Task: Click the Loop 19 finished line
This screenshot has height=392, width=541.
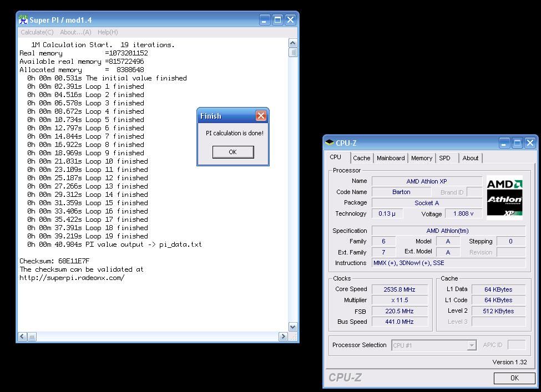Action: click(x=88, y=236)
